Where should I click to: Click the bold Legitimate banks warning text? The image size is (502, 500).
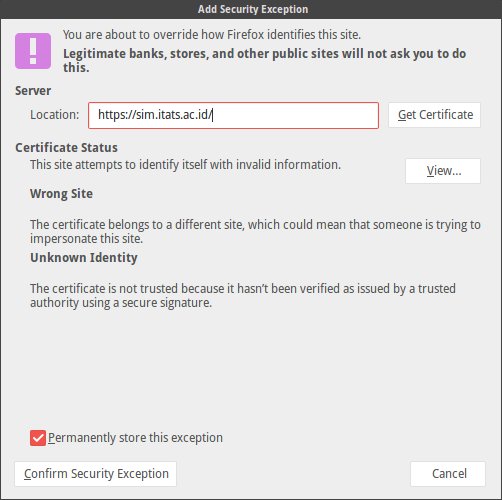click(265, 61)
